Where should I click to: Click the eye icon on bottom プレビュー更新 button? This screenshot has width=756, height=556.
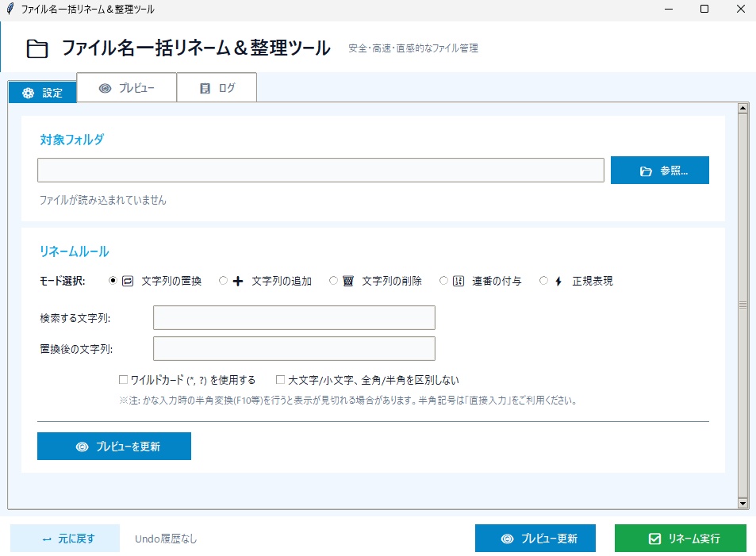507,539
